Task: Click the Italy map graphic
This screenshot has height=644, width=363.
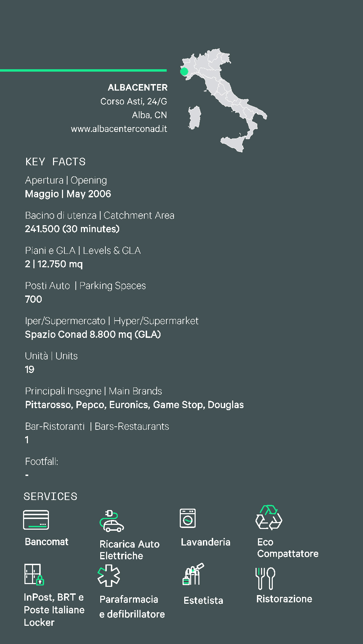Action: pos(224,100)
